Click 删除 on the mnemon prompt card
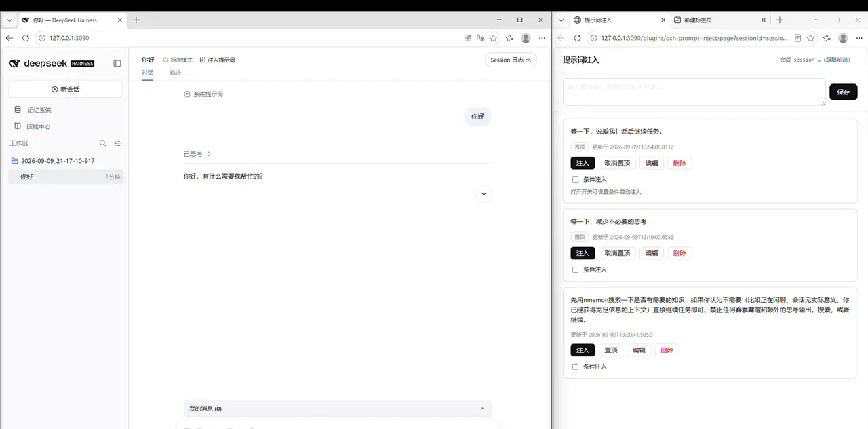The width and height of the screenshot is (868, 429). tap(667, 350)
